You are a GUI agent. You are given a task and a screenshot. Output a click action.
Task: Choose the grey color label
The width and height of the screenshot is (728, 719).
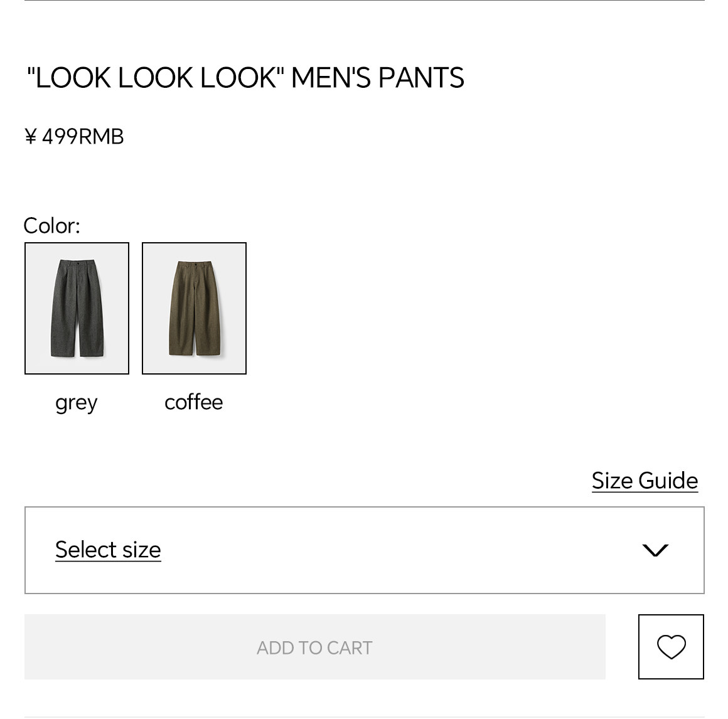pyautogui.click(x=77, y=402)
